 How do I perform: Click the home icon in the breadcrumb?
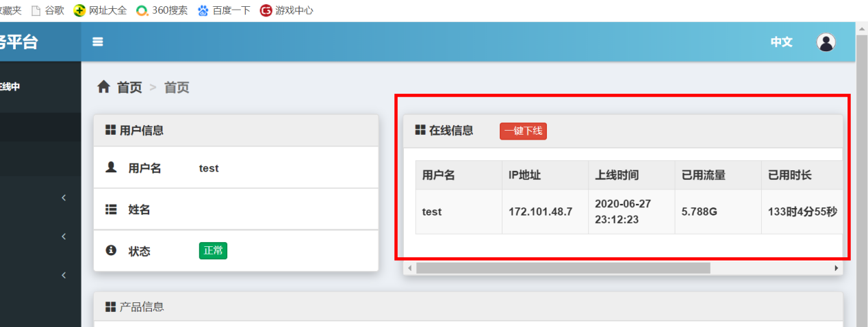point(103,87)
